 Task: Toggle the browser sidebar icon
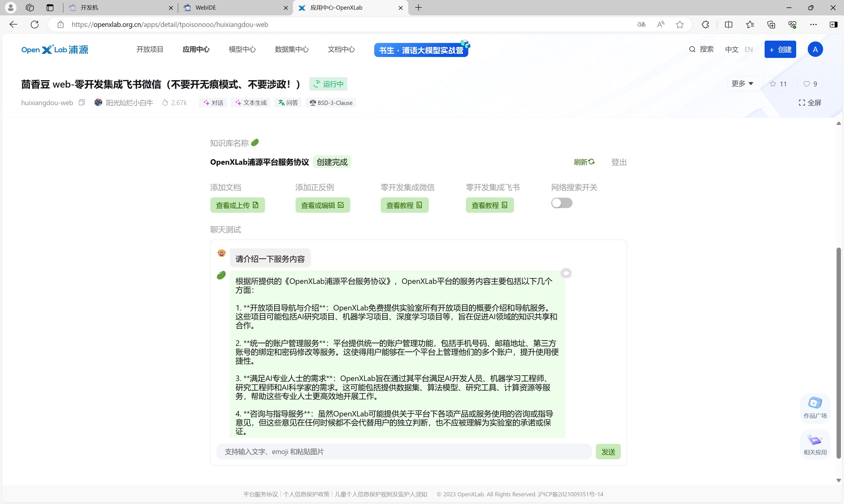coord(834,24)
